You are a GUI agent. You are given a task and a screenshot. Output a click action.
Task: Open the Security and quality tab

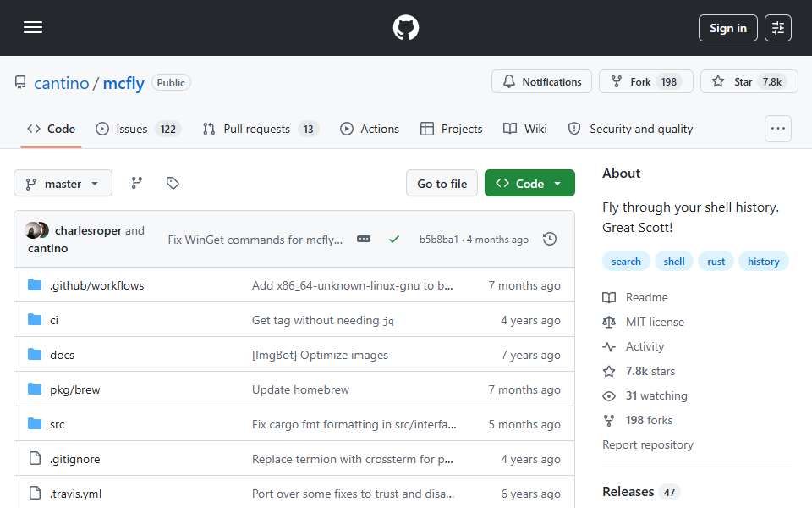pos(630,129)
